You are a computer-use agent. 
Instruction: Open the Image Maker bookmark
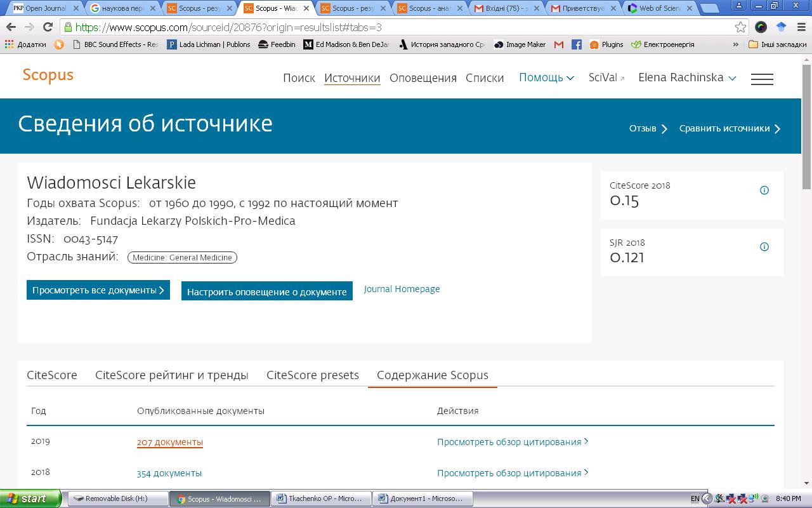(x=520, y=44)
